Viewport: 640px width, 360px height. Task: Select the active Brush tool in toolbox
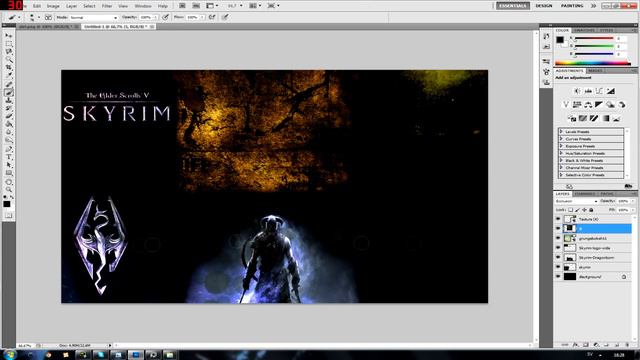9,92
